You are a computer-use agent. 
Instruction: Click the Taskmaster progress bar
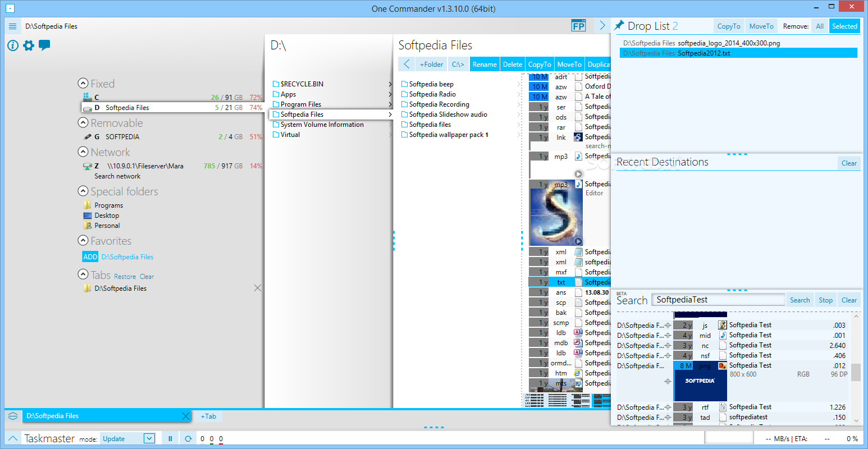[729, 438]
